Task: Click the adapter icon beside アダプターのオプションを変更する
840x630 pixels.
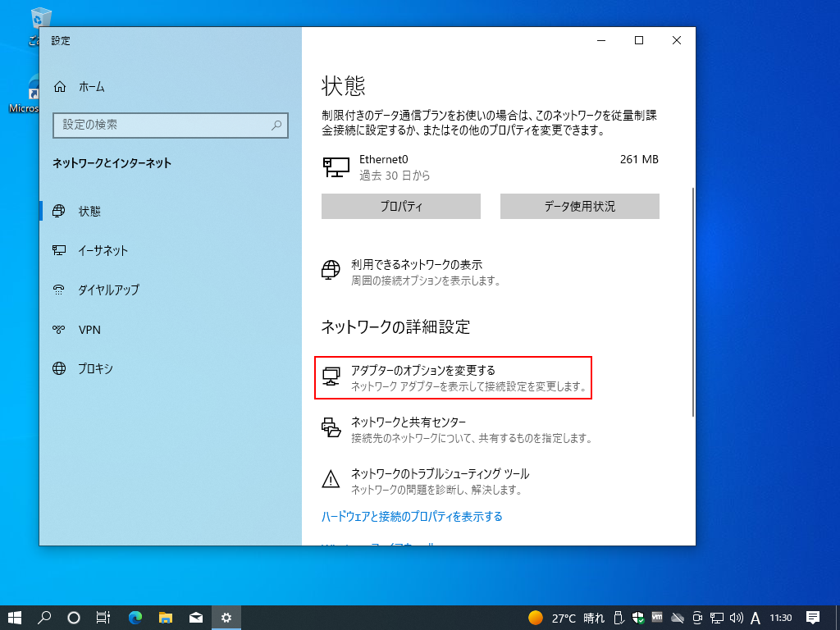Action: click(x=331, y=376)
